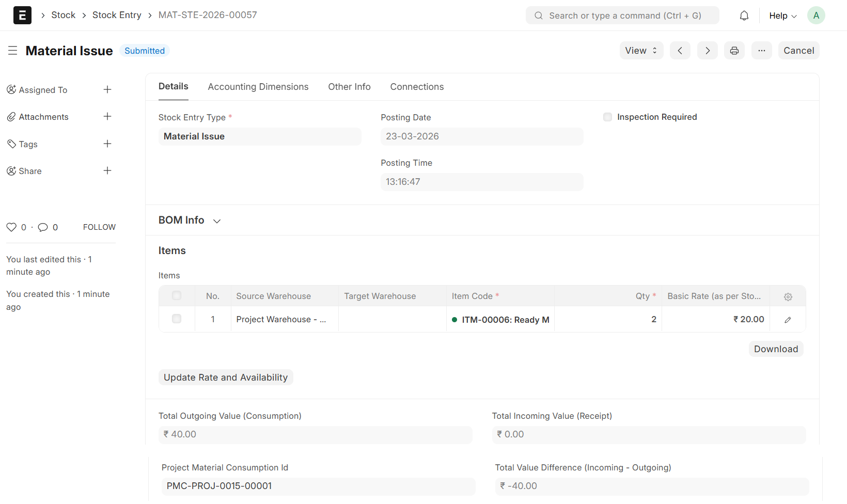847x504 pixels.
Task: Add an attachment with plus icon
Action: click(x=107, y=117)
